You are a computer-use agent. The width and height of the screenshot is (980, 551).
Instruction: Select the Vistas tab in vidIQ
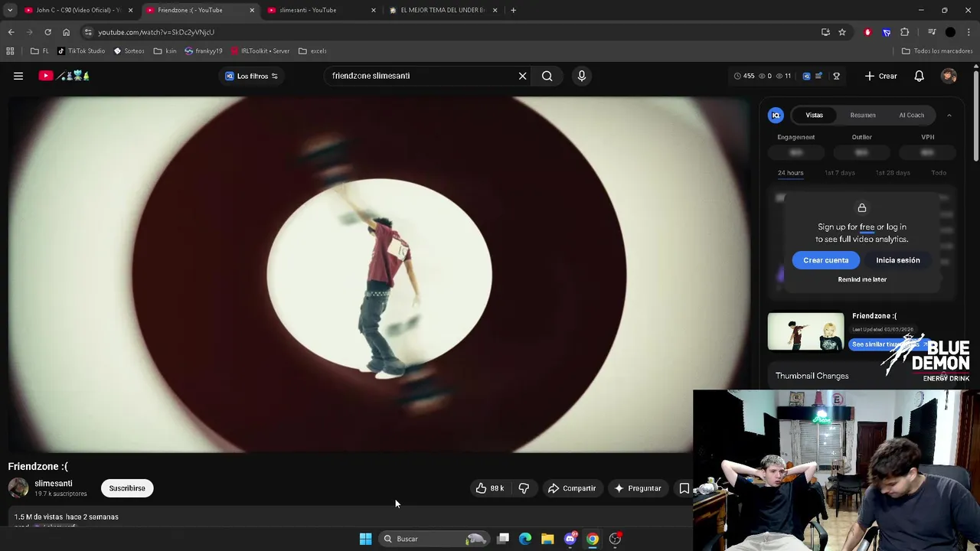click(814, 115)
